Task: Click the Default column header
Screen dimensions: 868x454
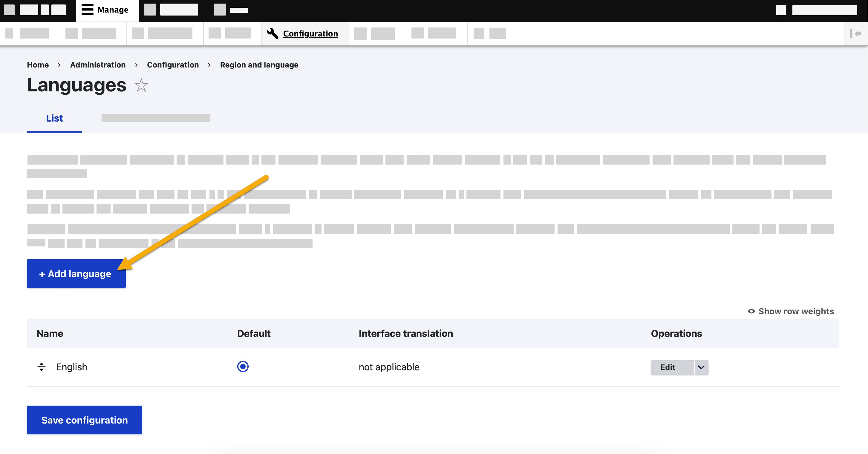Action: point(254,333)
